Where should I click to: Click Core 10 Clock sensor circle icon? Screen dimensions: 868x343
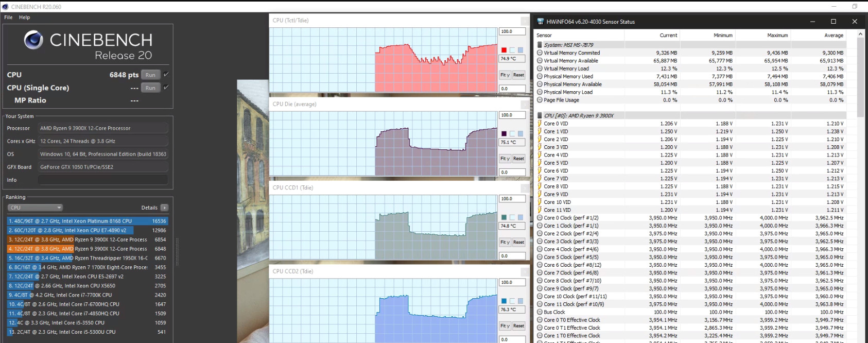pyautogui.click(x=540, y=296)
